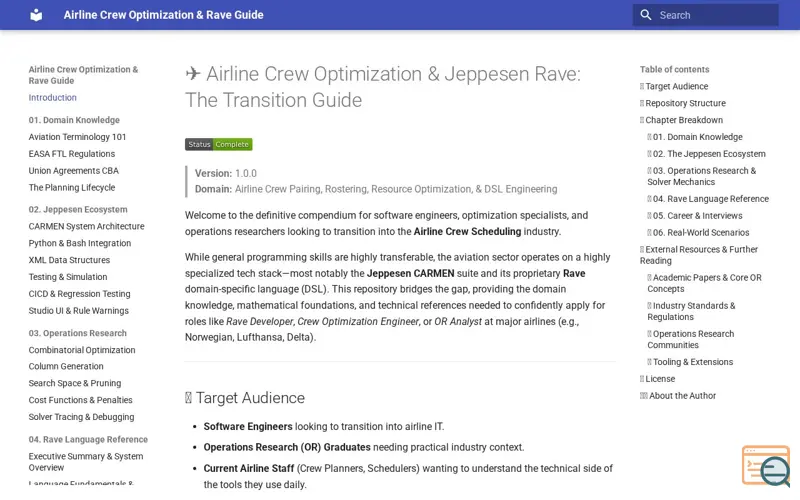Open Aviation Terminology 101 page
The height and width of the screenshot is (500, 800).
pos(77,137)
